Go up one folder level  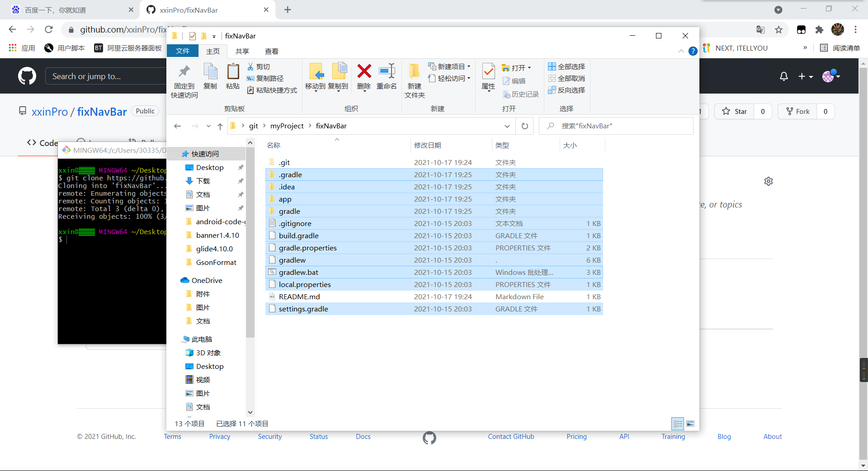click(x=220, y=126)
